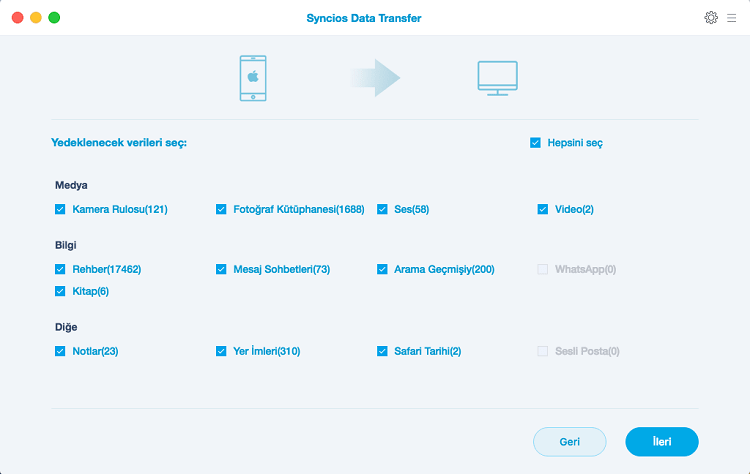Uncheck Safari Tarihi(2) checkbox
The image size is (750, 474).
382,351
